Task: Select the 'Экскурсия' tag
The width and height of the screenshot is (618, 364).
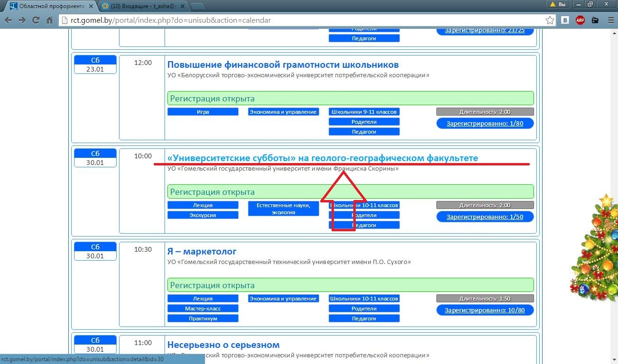Action: [203, 215]
